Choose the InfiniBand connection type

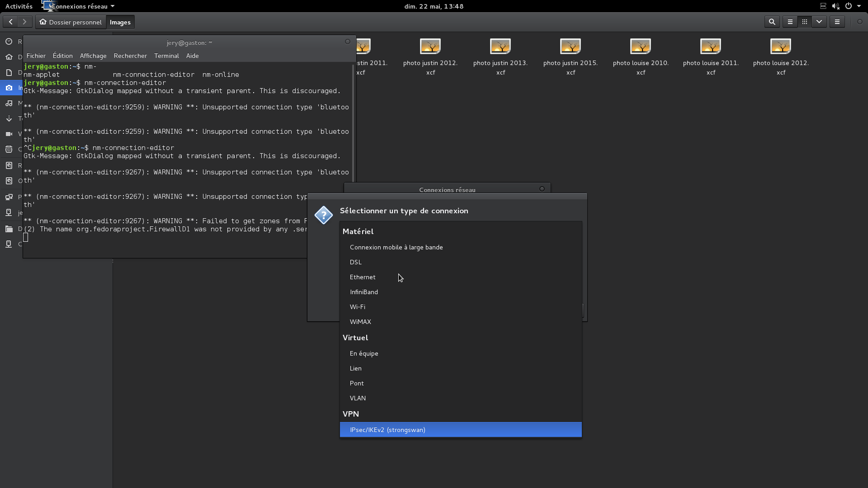[461, 292]
